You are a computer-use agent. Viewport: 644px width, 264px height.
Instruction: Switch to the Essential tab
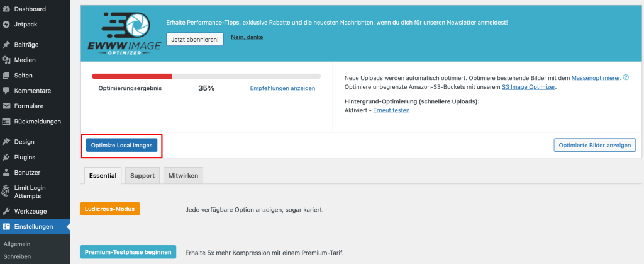tap(103, 176)
